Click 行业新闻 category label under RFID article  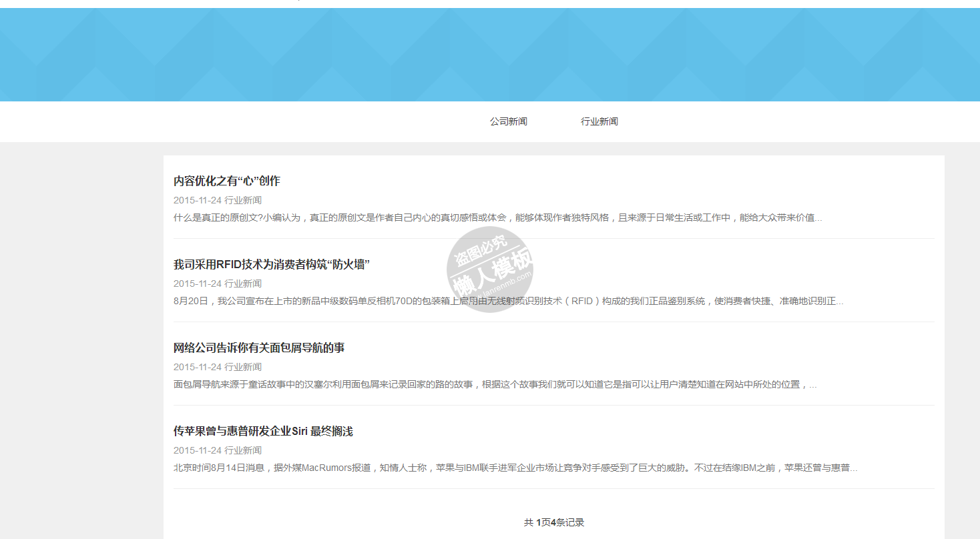pos(243,284)
